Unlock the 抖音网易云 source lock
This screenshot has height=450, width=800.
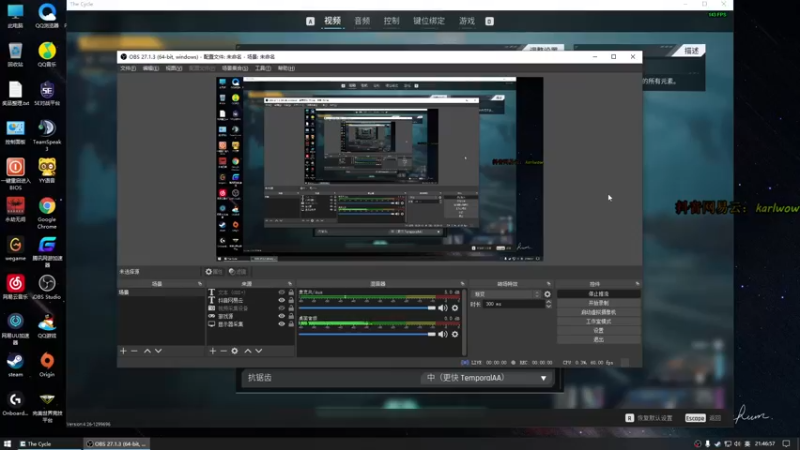pos(291,301)
